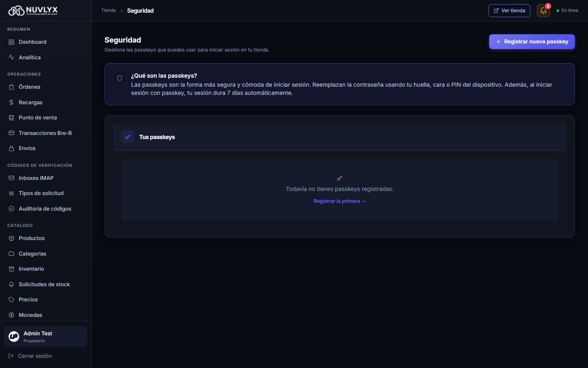The image size is (588, 368).
Task: Click the Admin Test profile card name
Action: [38, 334]
